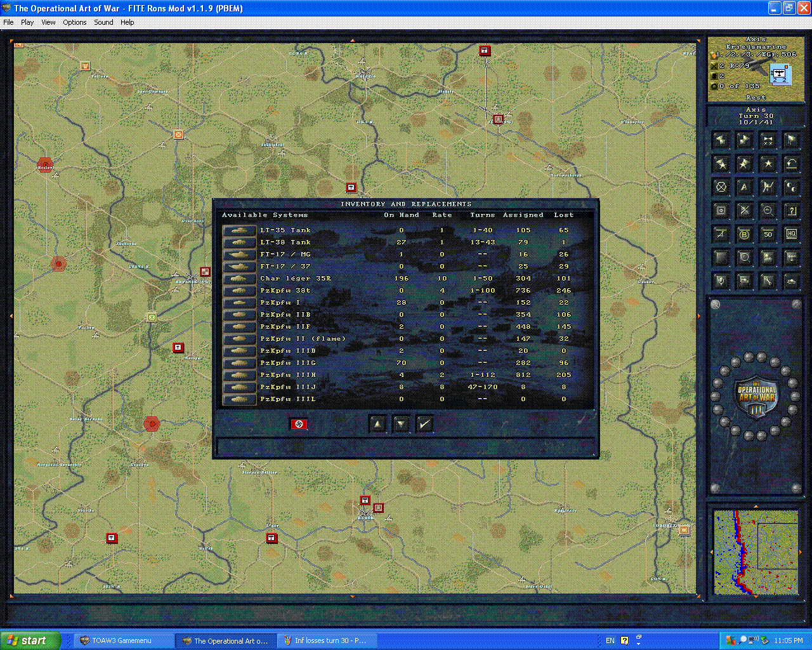Click the tank icon beside FT-17 / 37
This screenshot has width=812, height=650.
click(x=239, y=267)
